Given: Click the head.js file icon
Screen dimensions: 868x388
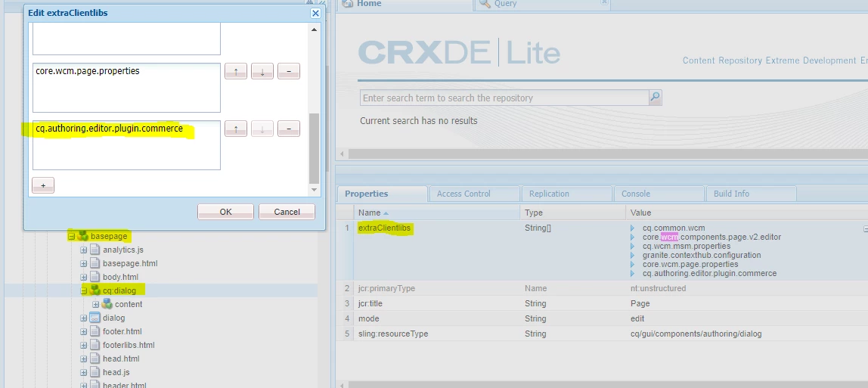Looking at the screenshot, I should coord(95,373).
